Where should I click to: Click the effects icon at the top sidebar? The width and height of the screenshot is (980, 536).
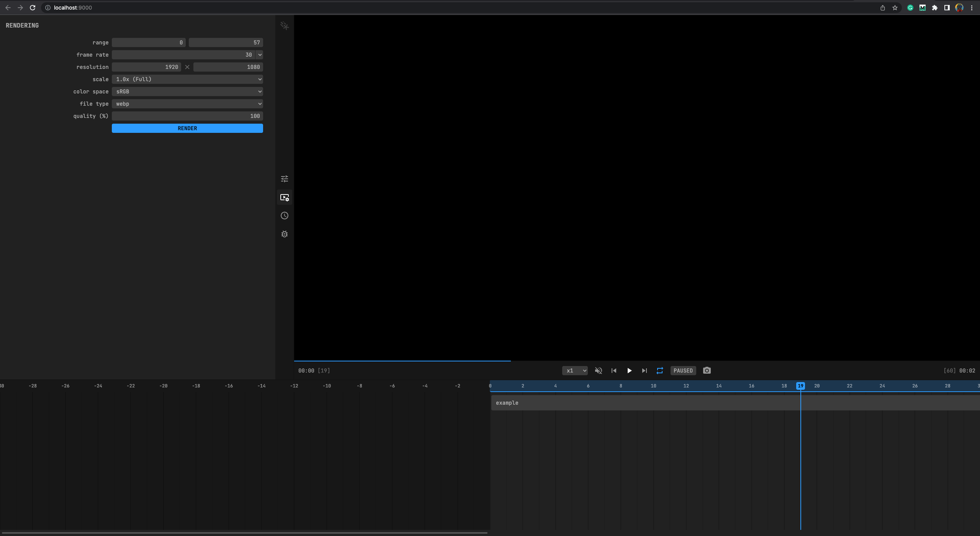tap(285, 25)
